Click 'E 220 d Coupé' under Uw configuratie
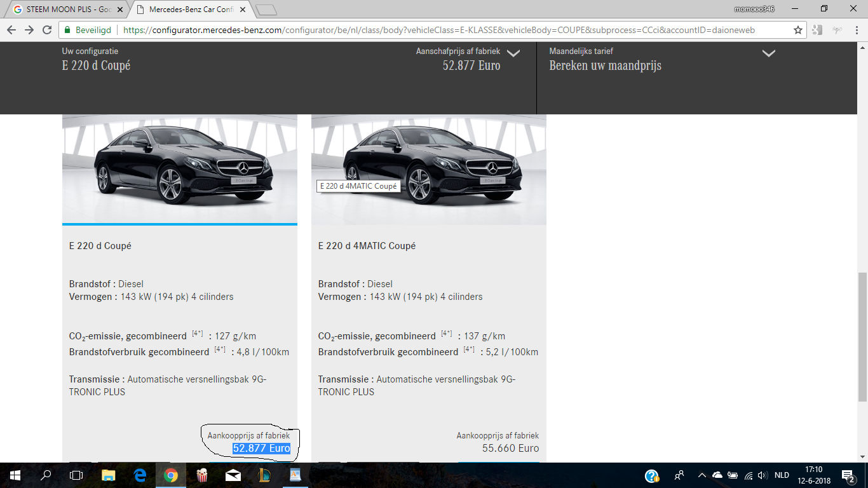The width and height of the screenshot is (868, 488). pyautogui.click(x=96, y=65)
